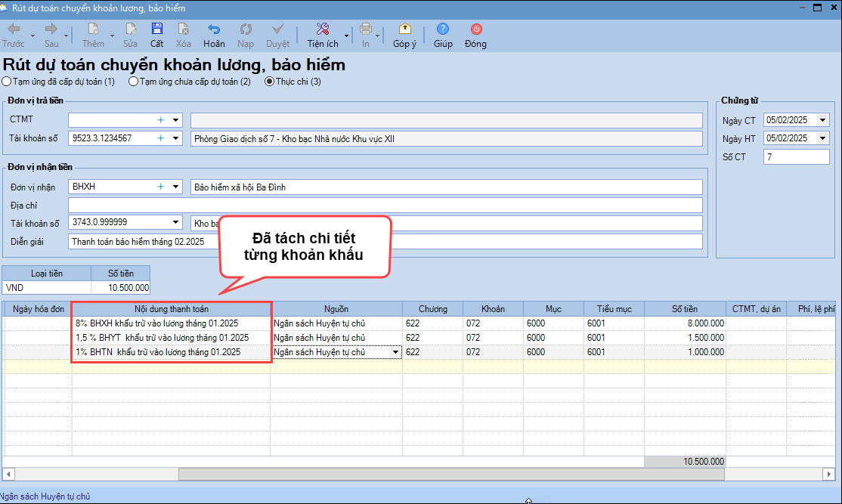This screenshot has height=504, width=842.
Task: Click the Trước (previous) toolbar icon
Action: coord(14,29)
